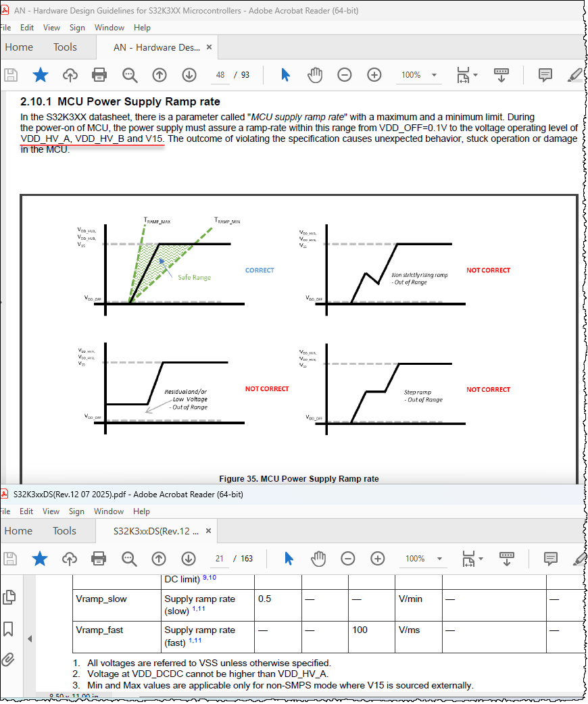588x704 pixels.
Task: Switch to Home tab in top window
Action: 19,47
